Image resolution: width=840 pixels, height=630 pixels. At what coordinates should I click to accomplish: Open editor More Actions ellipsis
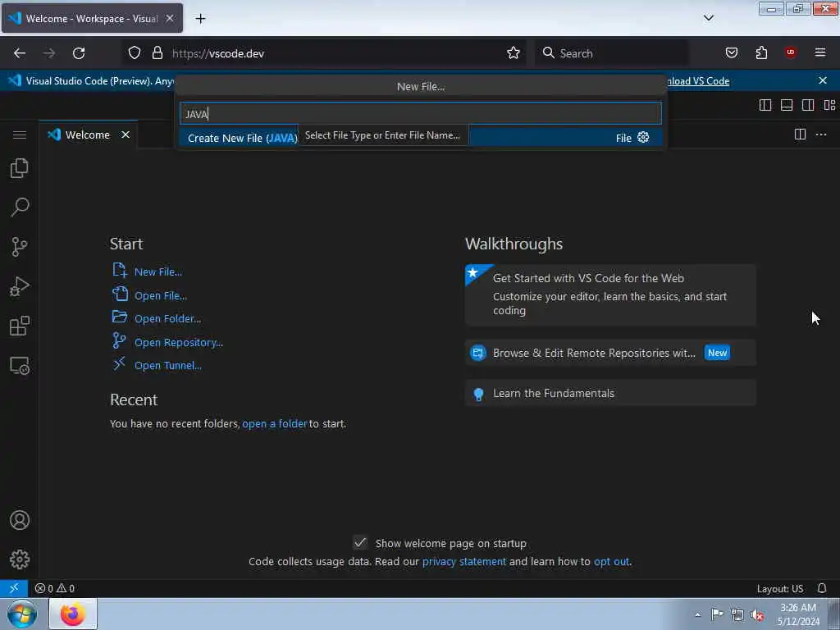[821, 135]
